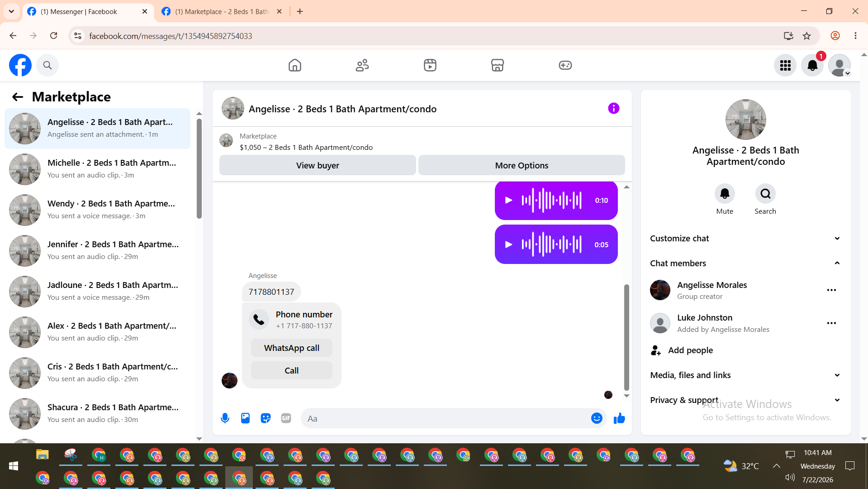The height and width of the screenshot is (489, 868).
Task: Click the 0:05 audio message waveform
Action: [x=552, y=244]
